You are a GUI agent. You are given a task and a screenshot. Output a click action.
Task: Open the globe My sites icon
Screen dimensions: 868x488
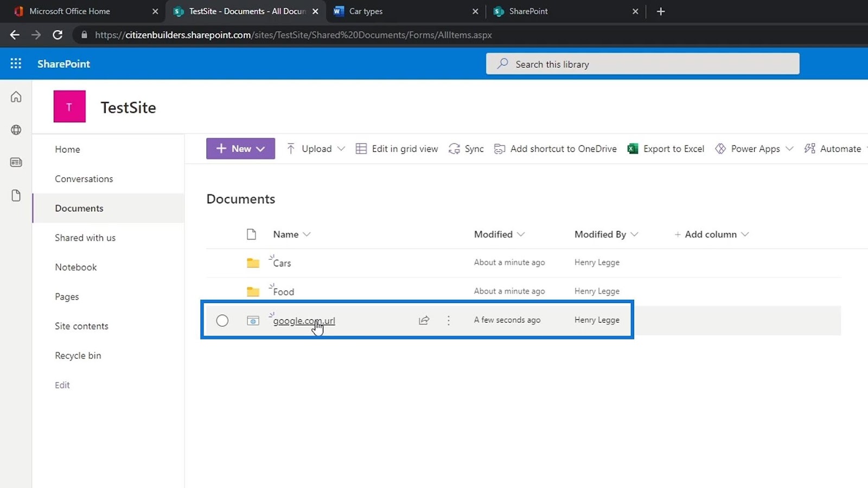(x=16, y=130)
